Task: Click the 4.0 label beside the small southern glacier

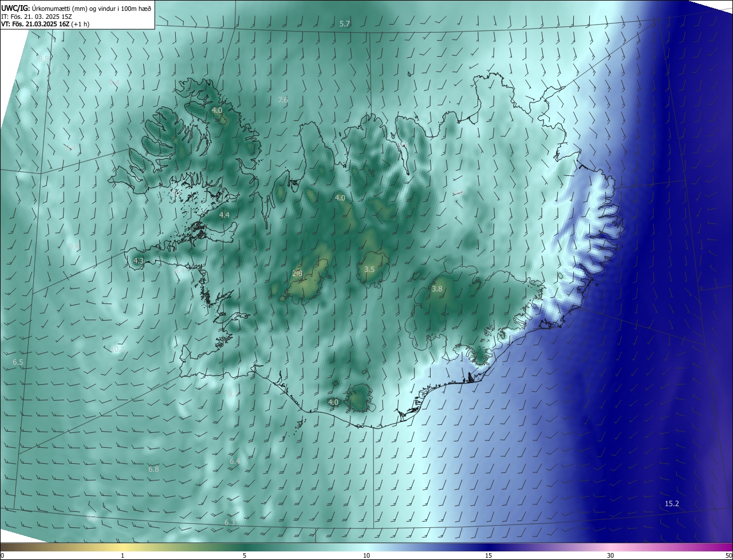Action: pos(333,402)
